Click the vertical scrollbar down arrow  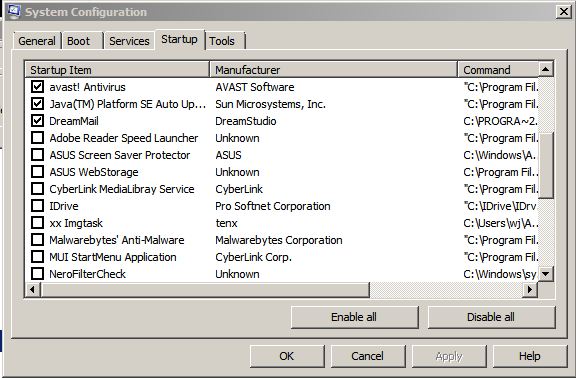[546, 274]
